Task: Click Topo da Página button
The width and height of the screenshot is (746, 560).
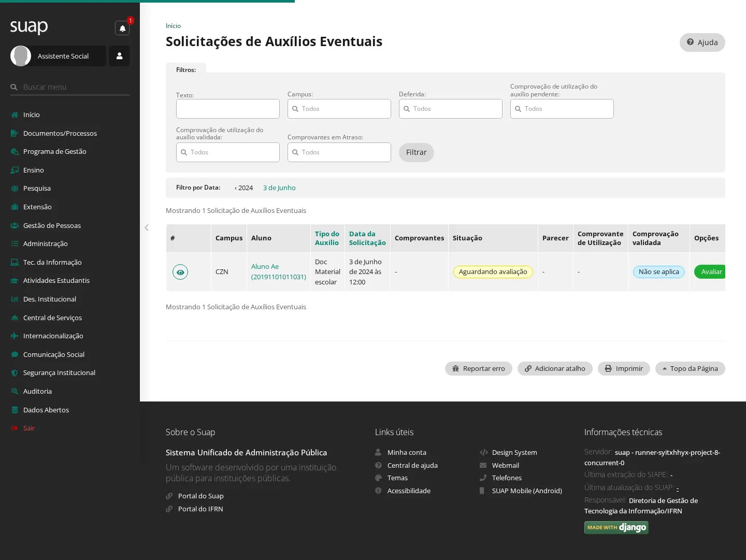Action: point(690,368)
